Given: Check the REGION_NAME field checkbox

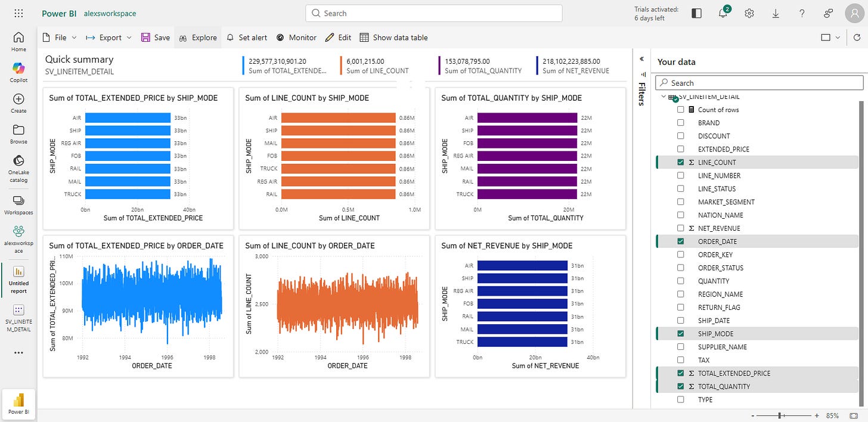Looking at the screenshot, I should coord(680,294).
